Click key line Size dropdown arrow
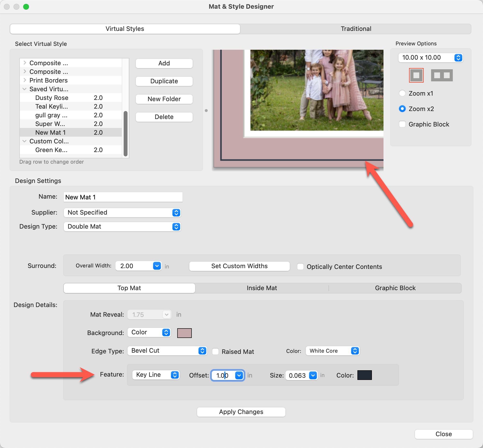The width and height of the screenshot is (483, 448). (x=313, y=376)
